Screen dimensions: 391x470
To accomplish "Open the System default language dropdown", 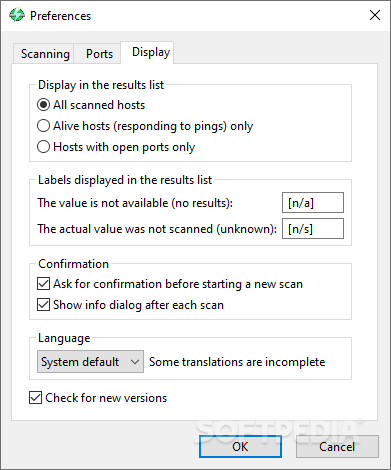I will click(90, 361).
